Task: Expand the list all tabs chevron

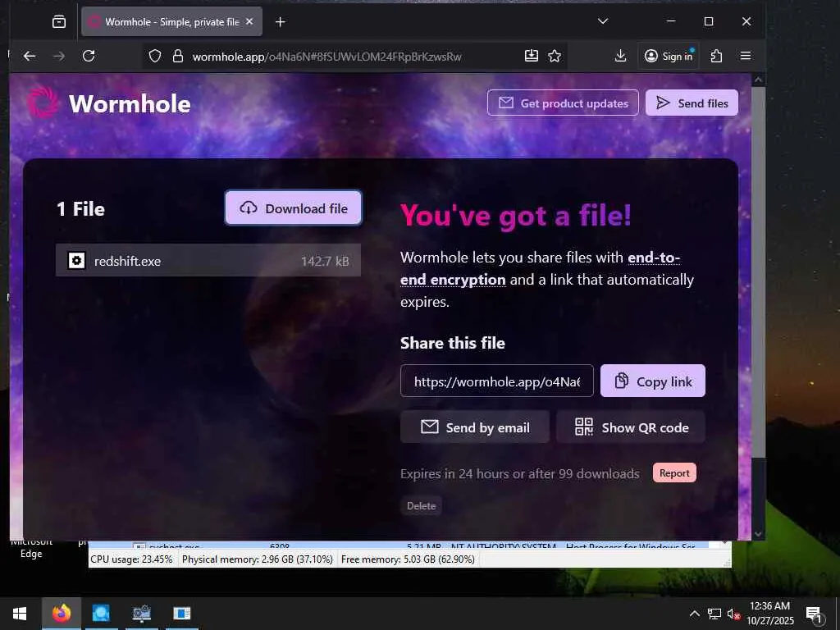Action: pos(603,21)
